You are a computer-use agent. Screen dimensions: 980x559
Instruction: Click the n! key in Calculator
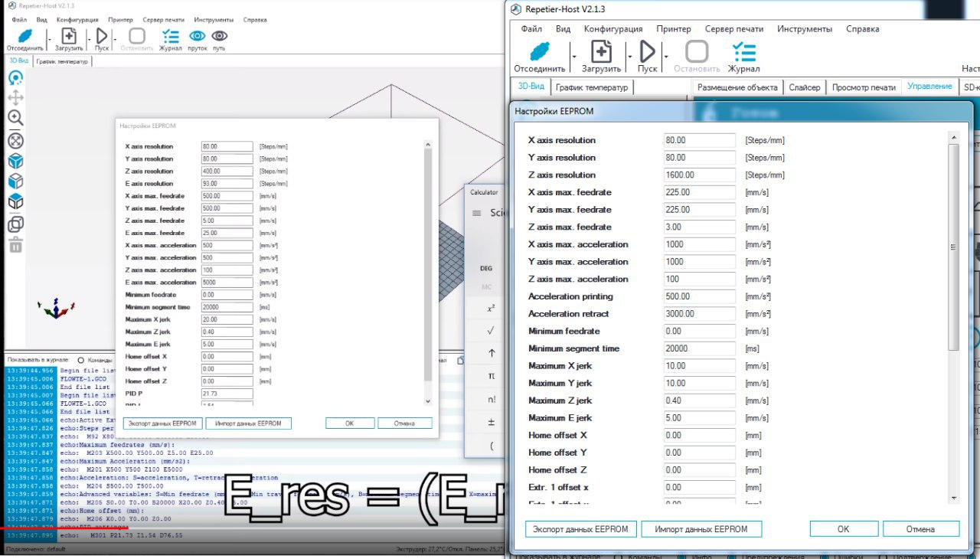click(492, 399)
